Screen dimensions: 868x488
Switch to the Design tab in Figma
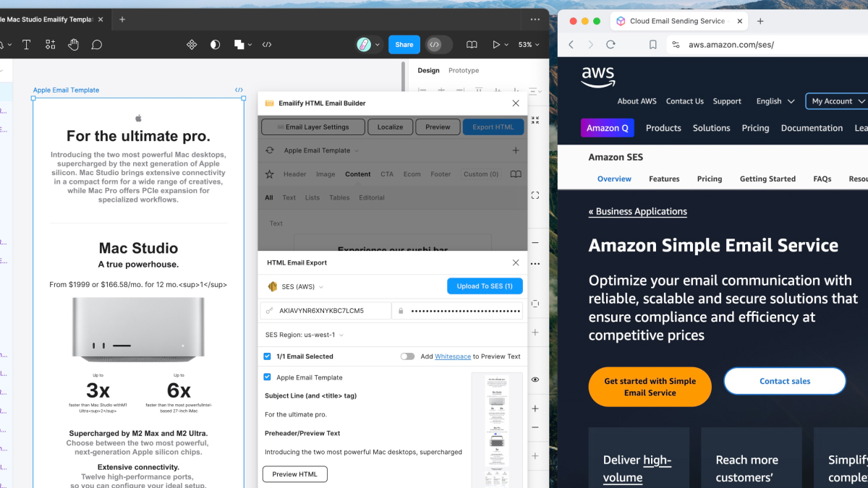pyautogui.click(x=428, y=70)
